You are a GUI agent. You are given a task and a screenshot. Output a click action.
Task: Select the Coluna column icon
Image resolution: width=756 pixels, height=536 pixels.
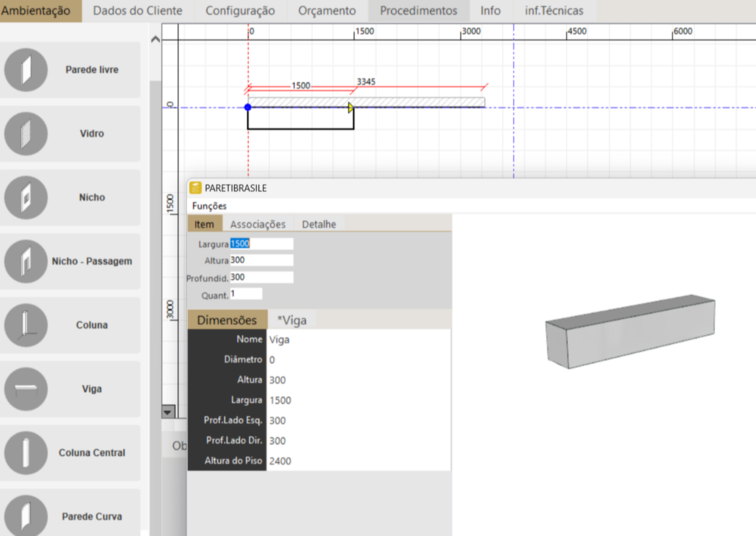pyautogui.click(x=26, y=325)
